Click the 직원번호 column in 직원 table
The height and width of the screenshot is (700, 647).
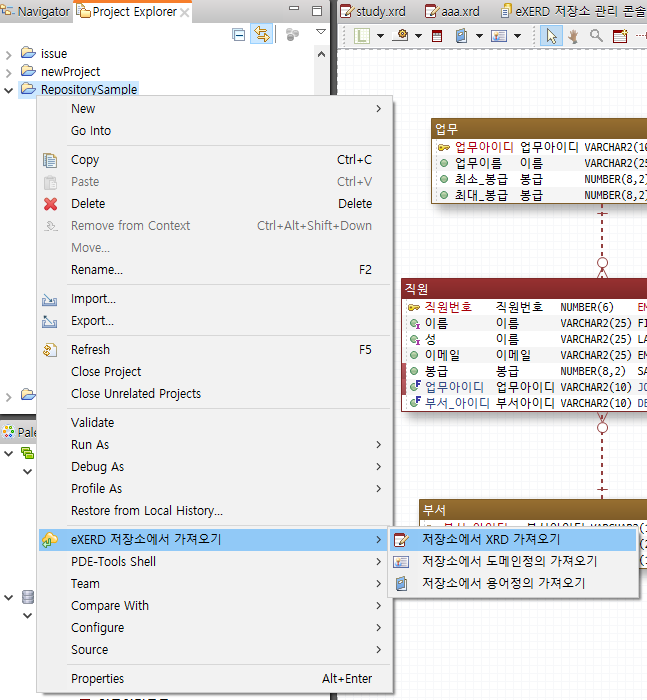(526, 307)
